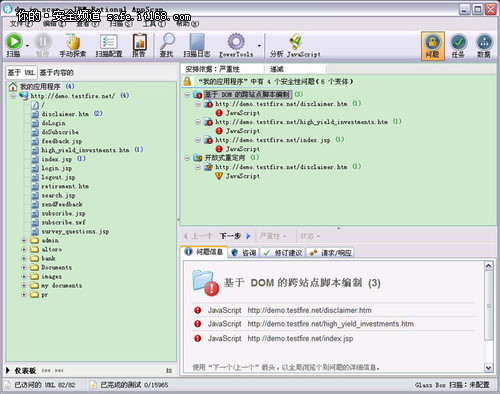Toggle the Issues view button

tap(432, 46)
